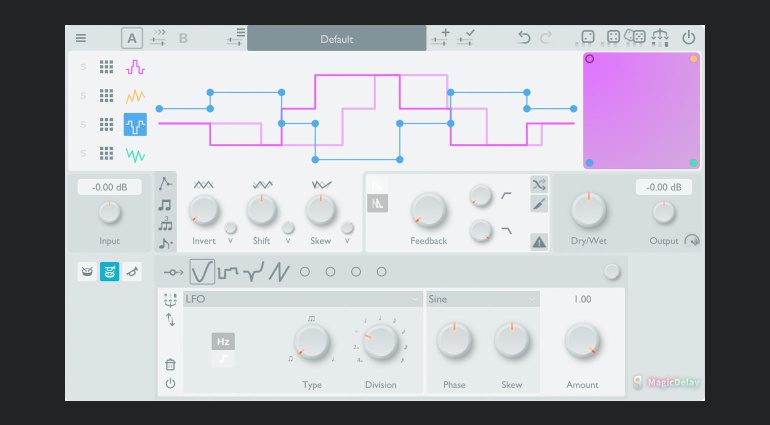The image size is (770, 425).
Task: Open grid editor for the pink line
Action: [x=106, y=68]
